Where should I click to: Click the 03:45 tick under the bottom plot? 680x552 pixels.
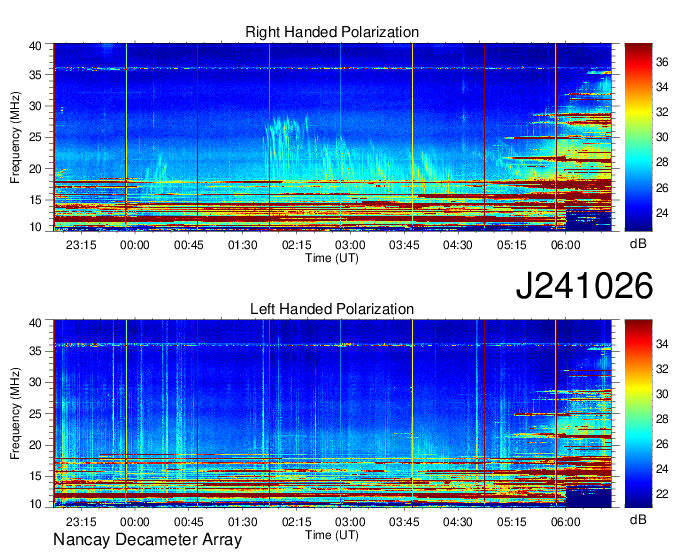coord(404,522)
